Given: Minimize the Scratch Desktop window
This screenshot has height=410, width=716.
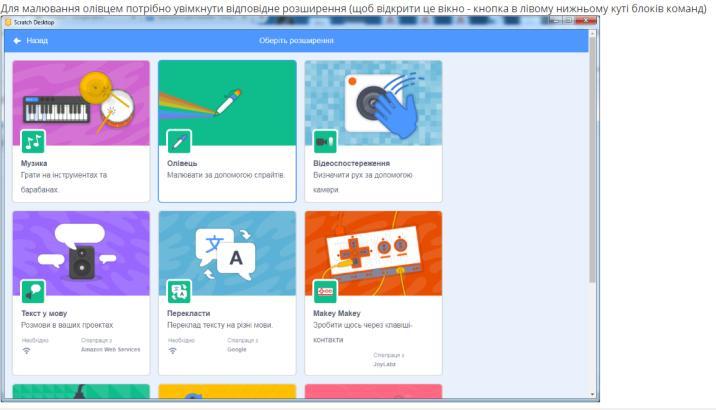Looking at the screenshot, I should 555,21.
